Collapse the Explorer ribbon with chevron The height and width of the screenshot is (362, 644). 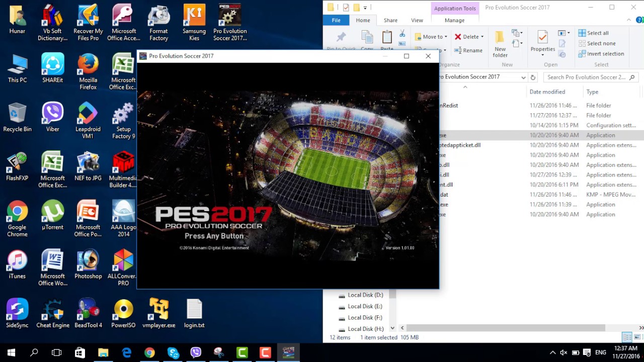(x=629, y=20)
